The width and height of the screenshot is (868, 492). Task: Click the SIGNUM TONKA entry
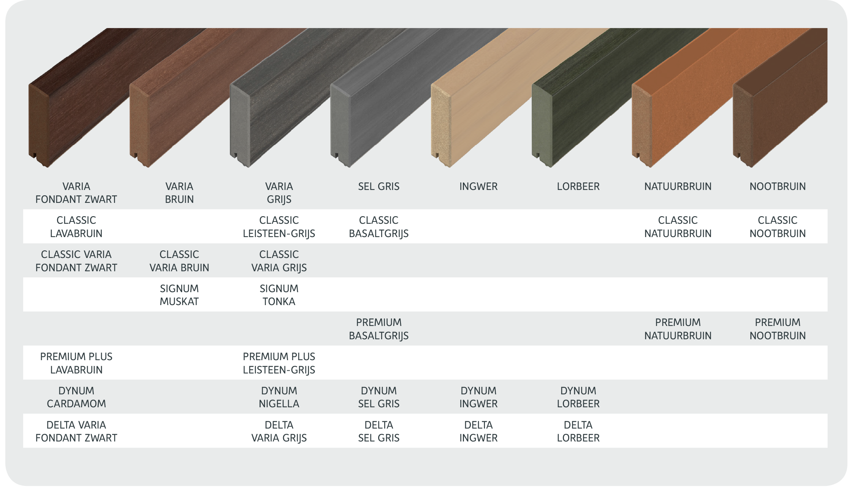click(x=279, y=295)
